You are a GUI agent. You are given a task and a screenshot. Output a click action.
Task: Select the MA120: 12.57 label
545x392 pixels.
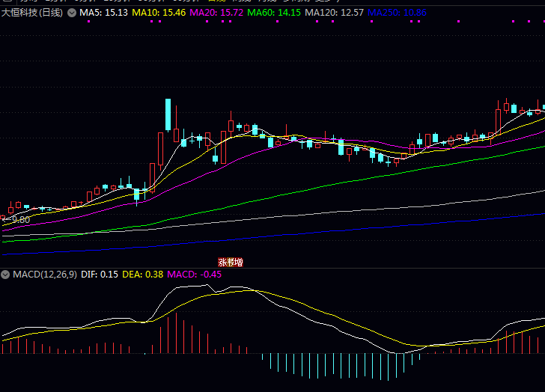(334, 13)
